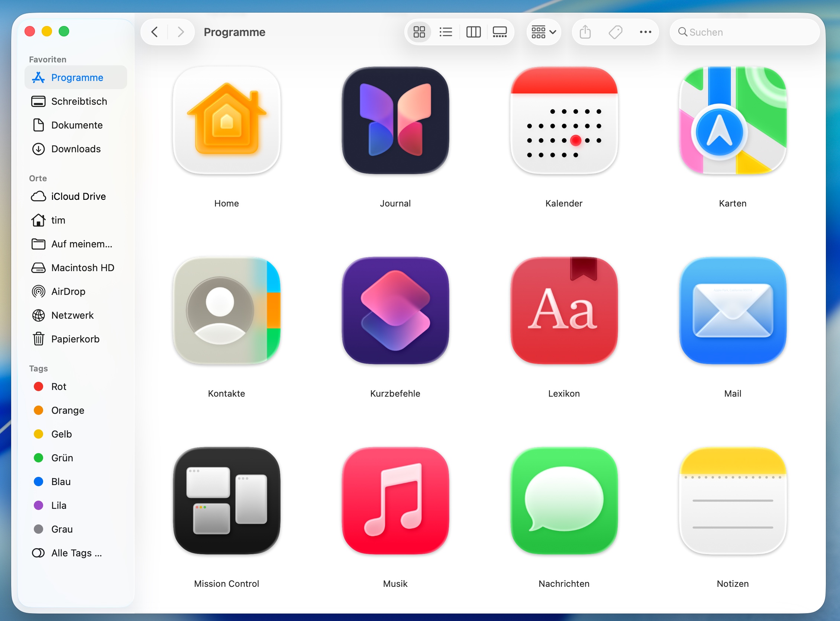Click the Favoriten section header
The height and width of the screenshot is (621, 840).
[x=48, y=59]
